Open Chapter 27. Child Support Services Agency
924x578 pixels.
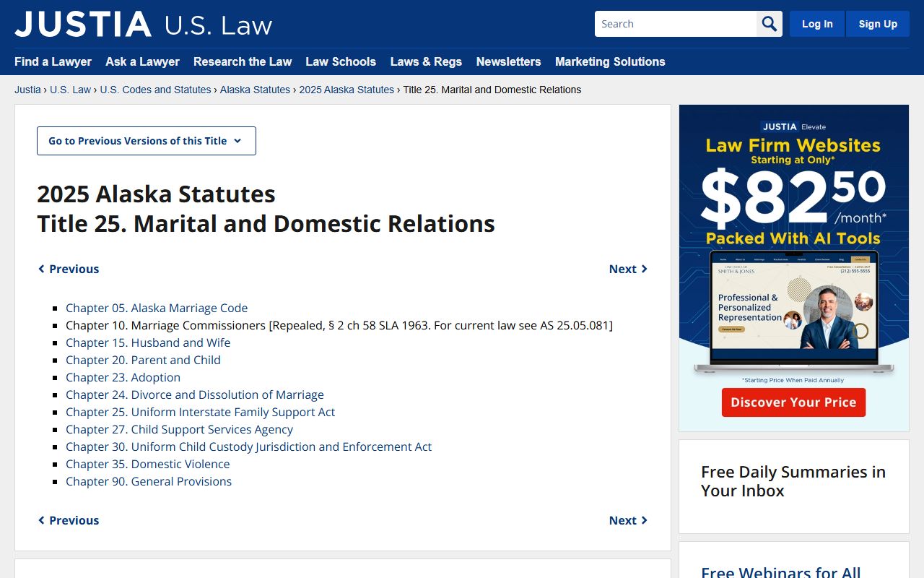coord(179,429)
